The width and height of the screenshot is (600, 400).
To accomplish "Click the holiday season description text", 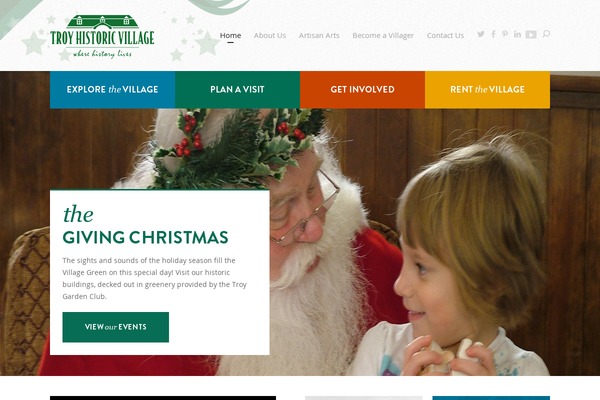I will tap(155, 278).
